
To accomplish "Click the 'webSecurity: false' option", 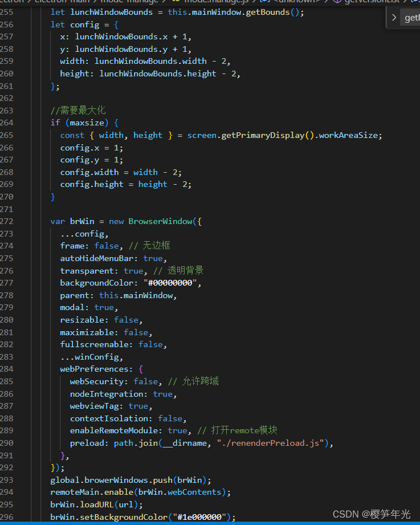I will coord(114,381).
